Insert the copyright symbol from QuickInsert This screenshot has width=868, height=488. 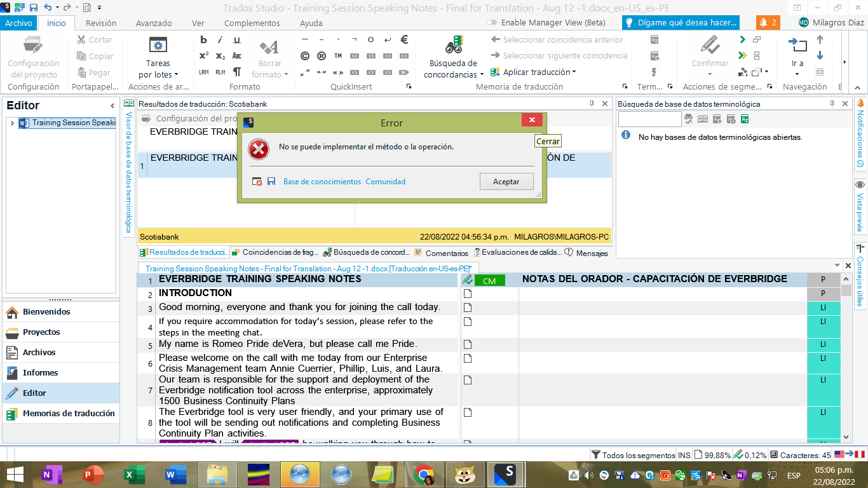pyautogui.click(x=305, y=56)
